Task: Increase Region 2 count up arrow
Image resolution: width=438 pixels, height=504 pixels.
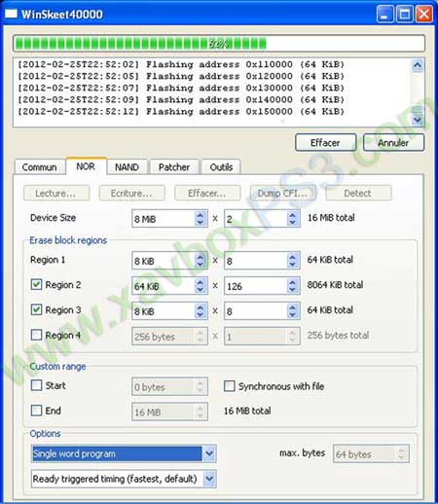Action: (293, 282)
